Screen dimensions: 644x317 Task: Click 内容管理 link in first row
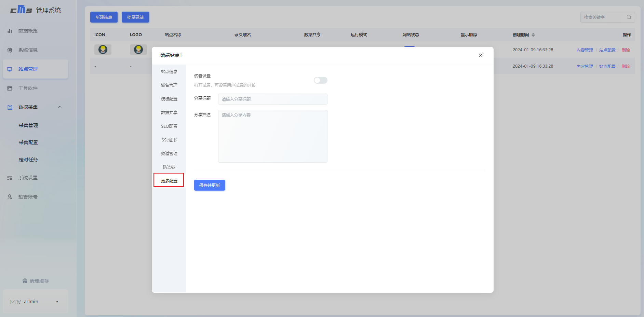coord(585,50)
